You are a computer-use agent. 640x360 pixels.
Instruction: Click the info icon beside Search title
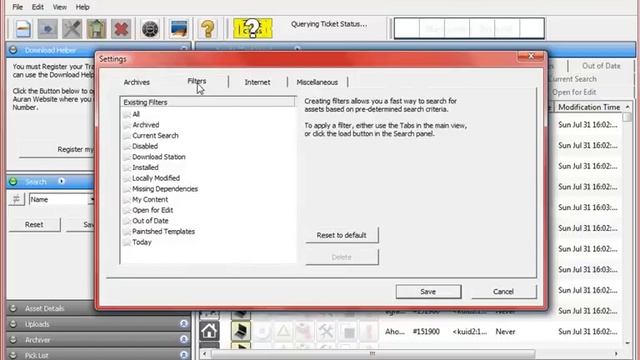[x=61, y=181]
